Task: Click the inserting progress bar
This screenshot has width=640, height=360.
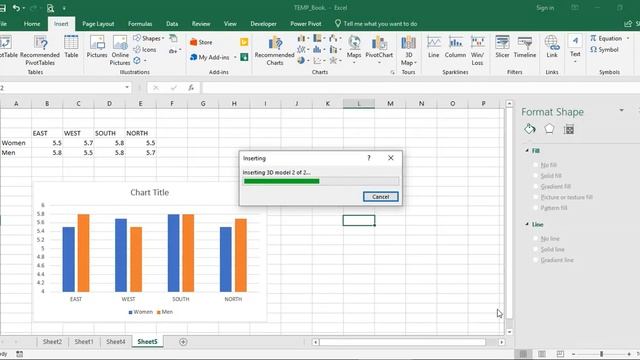Action: (321, 181)
